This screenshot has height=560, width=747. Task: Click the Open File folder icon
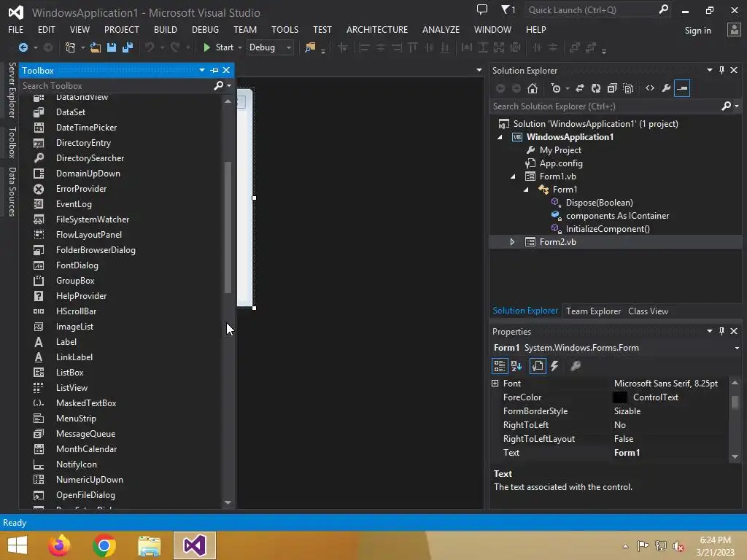tap(96, 47)
